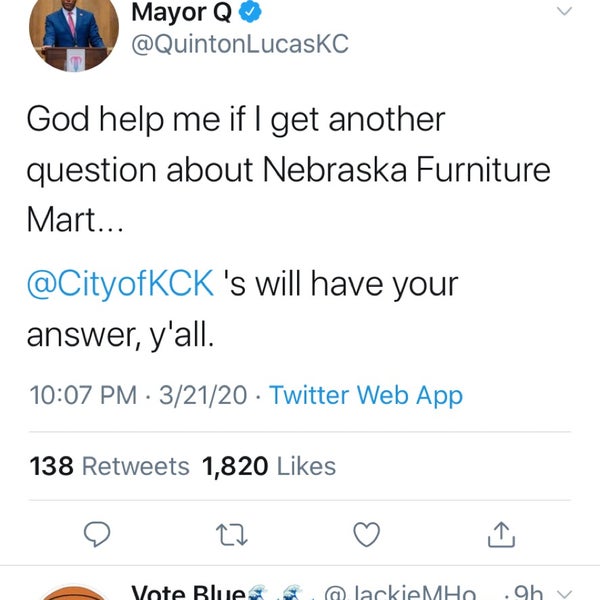Tap the Nebraska Furniture Mart tweet text
600x600 pixels.
pyautogui.click(x=288, y=170)
